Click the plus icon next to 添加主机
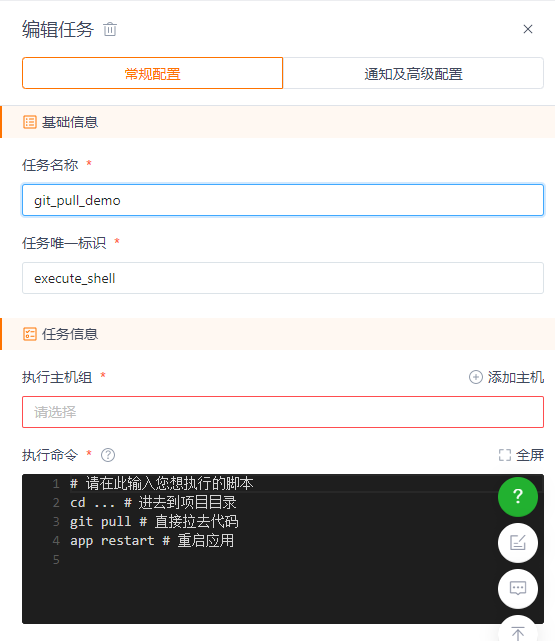The image size is (555, 641). (475, 377)
